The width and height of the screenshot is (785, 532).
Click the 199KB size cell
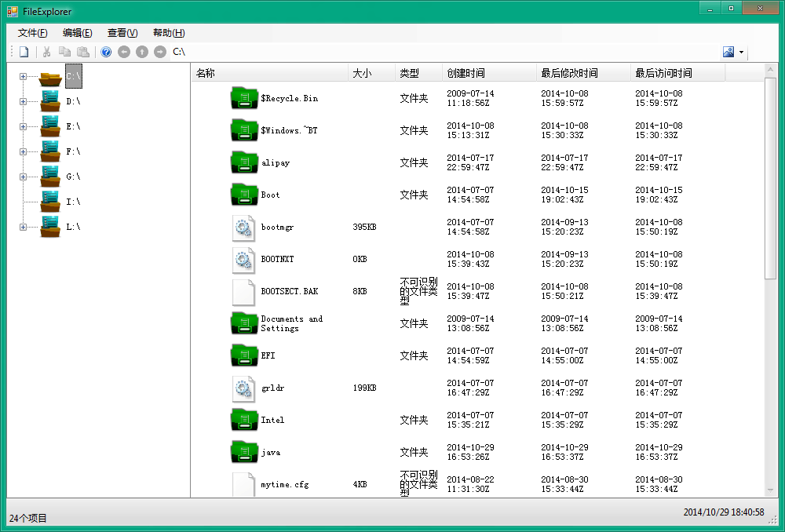(x=364, y=388)
